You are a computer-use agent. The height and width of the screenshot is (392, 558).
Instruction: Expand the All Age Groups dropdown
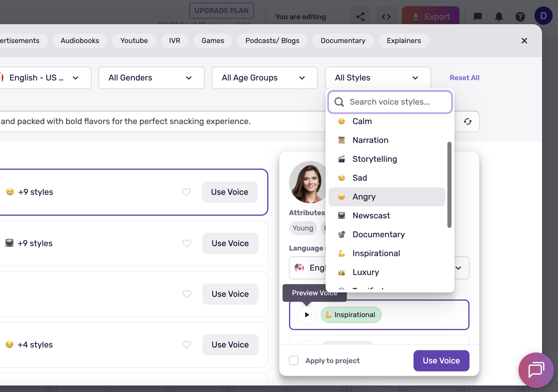click(x=265, y=78)
